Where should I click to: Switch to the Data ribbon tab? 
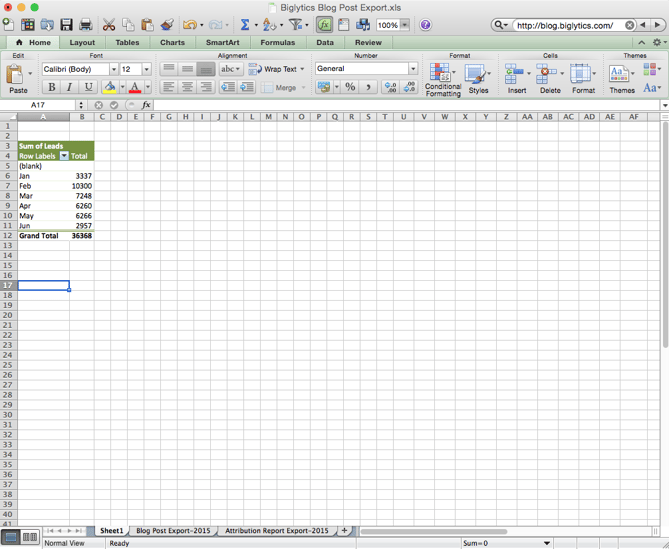[325, 43]
